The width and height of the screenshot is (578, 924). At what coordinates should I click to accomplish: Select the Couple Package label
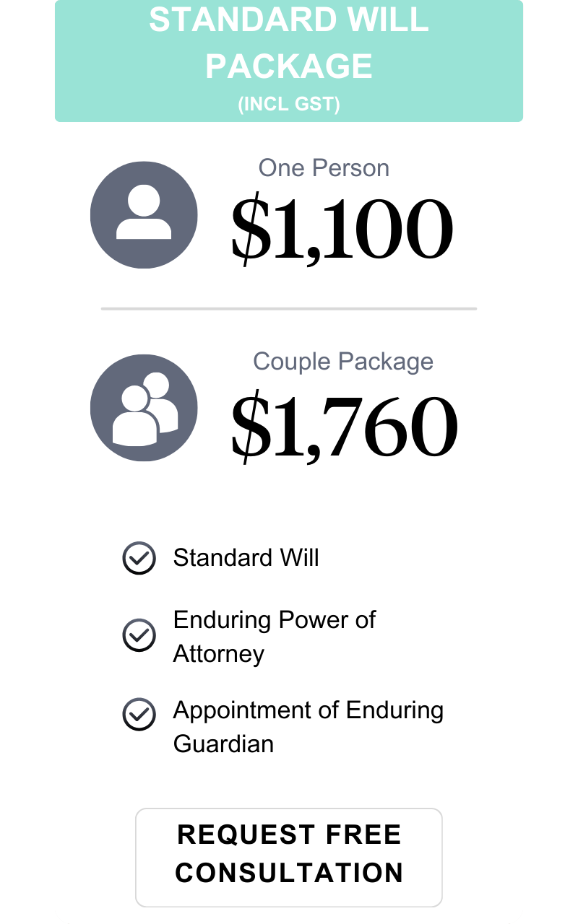(x=343, y=361)
